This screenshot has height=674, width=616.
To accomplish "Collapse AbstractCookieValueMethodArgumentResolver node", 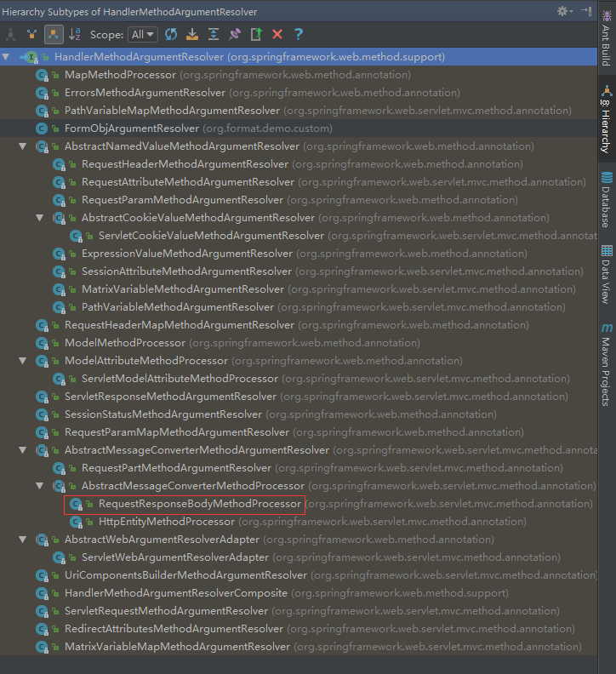I will point(40,218).
